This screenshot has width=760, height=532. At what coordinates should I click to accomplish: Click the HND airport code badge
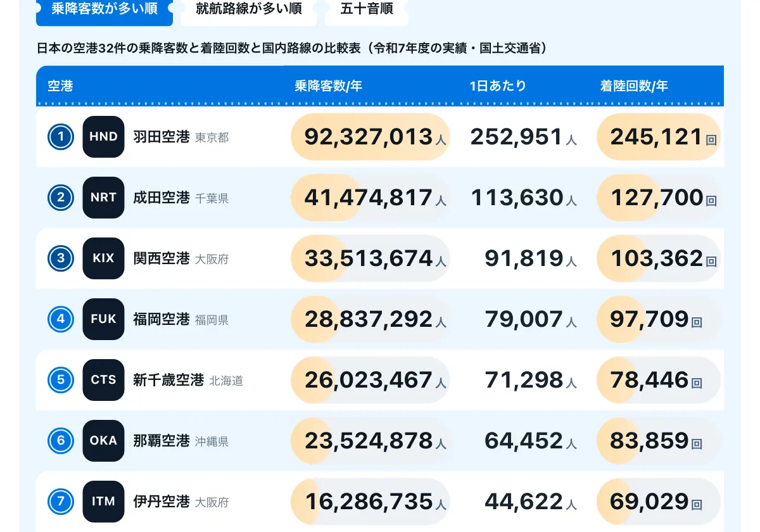pyautogui.click(x=103, y=137)
